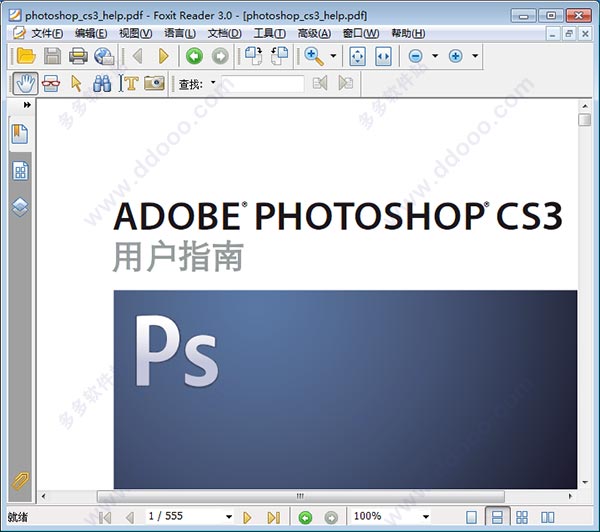This screenshot has height=532, width=600.
Task: Restore the inner document window
Action: (x=569, y=34)
